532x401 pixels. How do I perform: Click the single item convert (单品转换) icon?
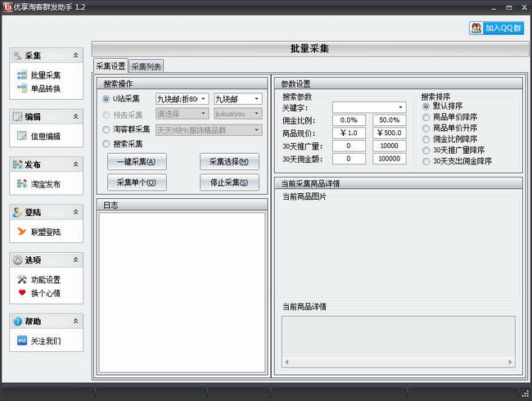coord(22,88)
